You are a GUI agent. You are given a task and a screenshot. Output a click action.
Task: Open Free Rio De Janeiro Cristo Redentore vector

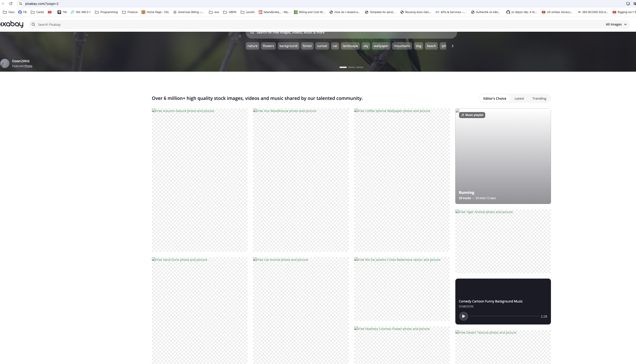click(x=402, y=289)
